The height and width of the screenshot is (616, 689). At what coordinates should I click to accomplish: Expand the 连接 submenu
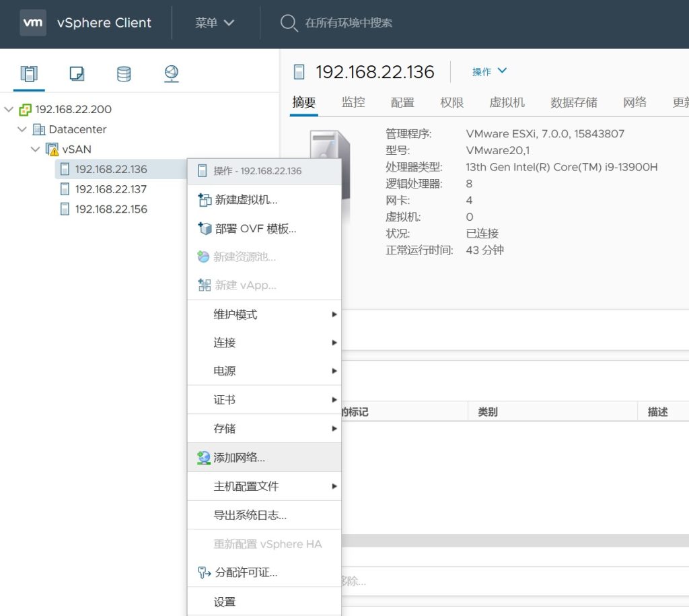264,343
